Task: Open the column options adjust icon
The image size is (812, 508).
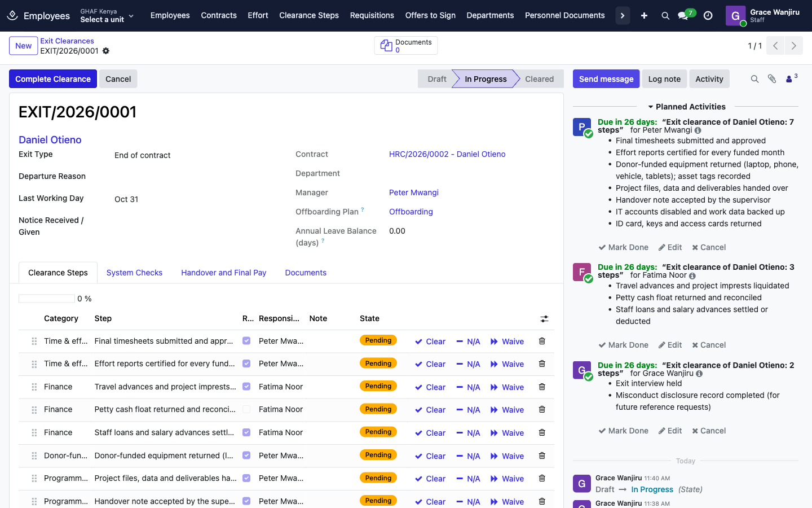Action: pos(544,319)
